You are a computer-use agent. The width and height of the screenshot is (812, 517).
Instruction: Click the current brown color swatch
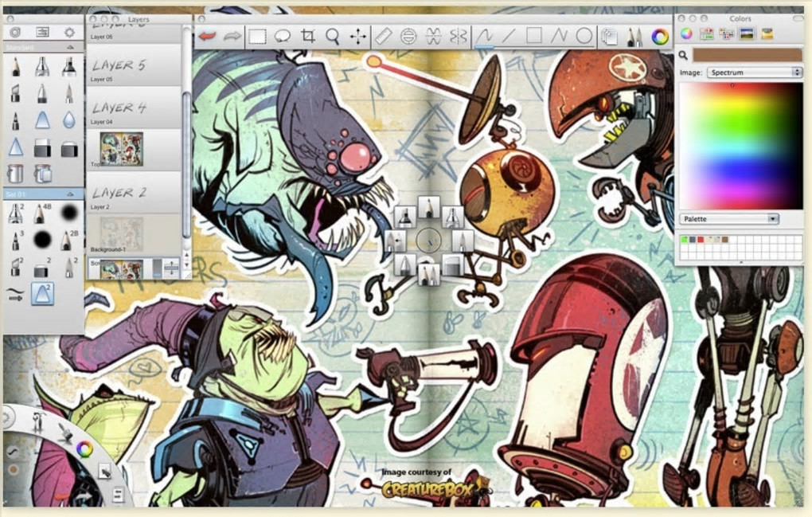(748, 55)
